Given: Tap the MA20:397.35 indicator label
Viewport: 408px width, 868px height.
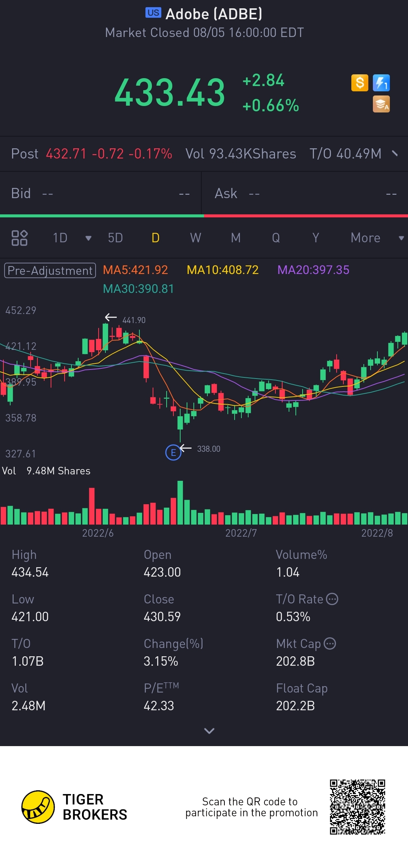Looking at the screenshot, I should coord(313,270).
